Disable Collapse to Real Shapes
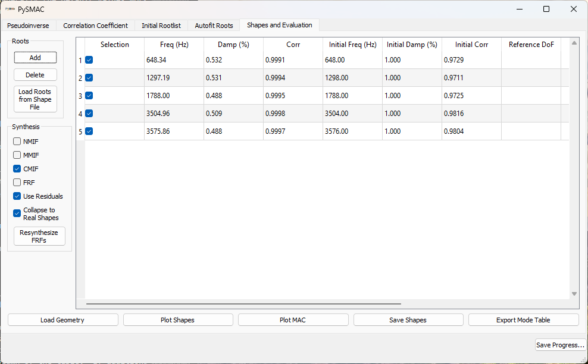This screenshot has height=364, width=588. tap(17, 213)
